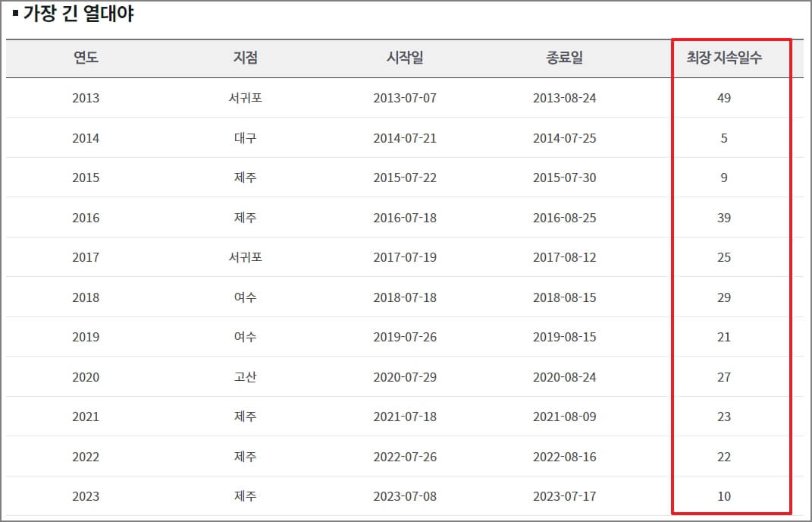812x522 pixels.
Task: Click the 대구 station cell
Action: [244, 137]
